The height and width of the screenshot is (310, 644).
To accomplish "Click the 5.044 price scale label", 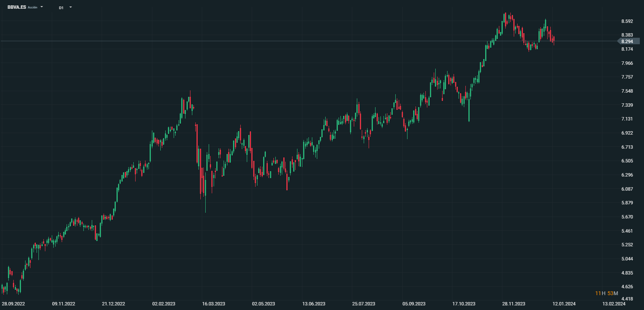I will (x=627, y=259).
